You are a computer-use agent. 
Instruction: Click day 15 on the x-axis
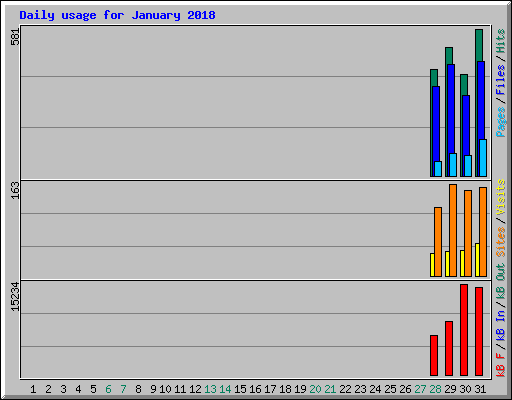point(240,389)
